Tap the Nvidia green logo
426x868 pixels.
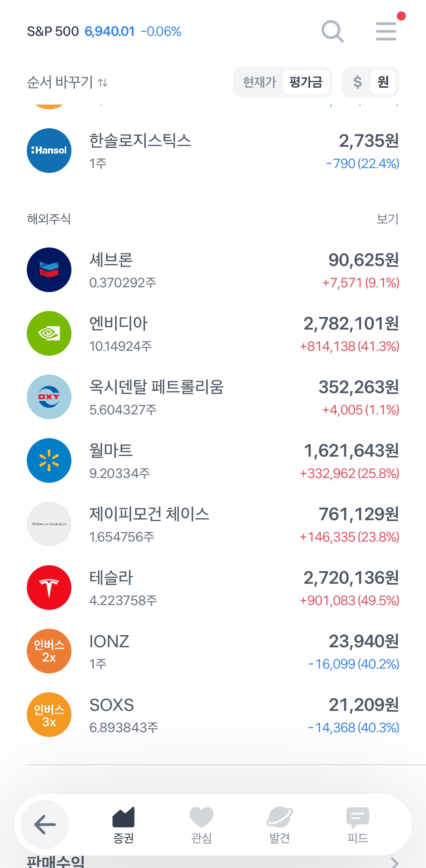point(49,333)
